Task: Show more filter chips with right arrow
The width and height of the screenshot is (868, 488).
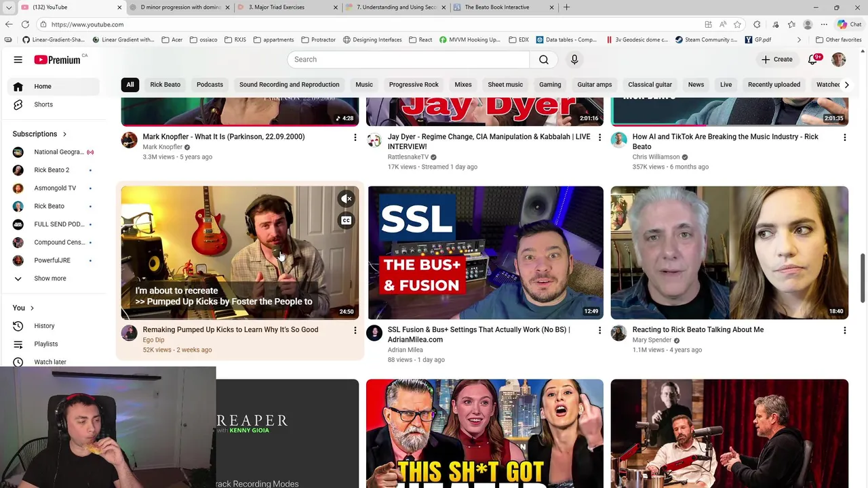Action: 846,85
